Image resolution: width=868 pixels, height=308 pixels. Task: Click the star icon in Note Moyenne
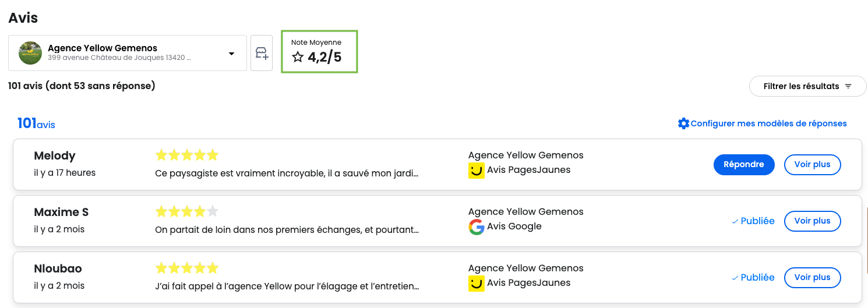(298, 57)
